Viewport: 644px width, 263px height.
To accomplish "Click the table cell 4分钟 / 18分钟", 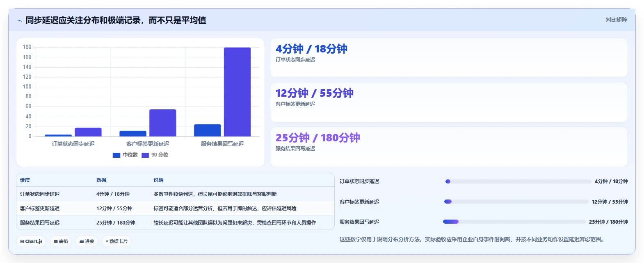I will pyautogui.click(x=113, y=194).
